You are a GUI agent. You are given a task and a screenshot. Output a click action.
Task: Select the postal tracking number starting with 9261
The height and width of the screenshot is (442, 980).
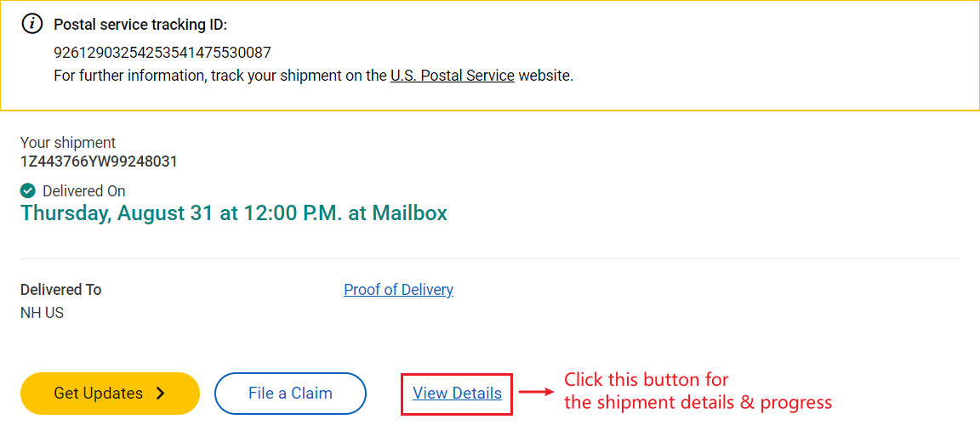(162, 53)
